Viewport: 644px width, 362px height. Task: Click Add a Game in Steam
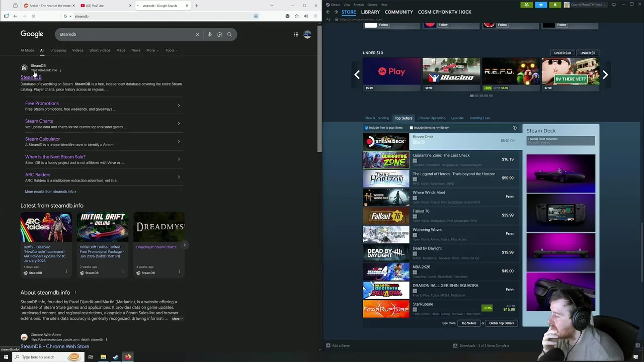tap(338, 345)
